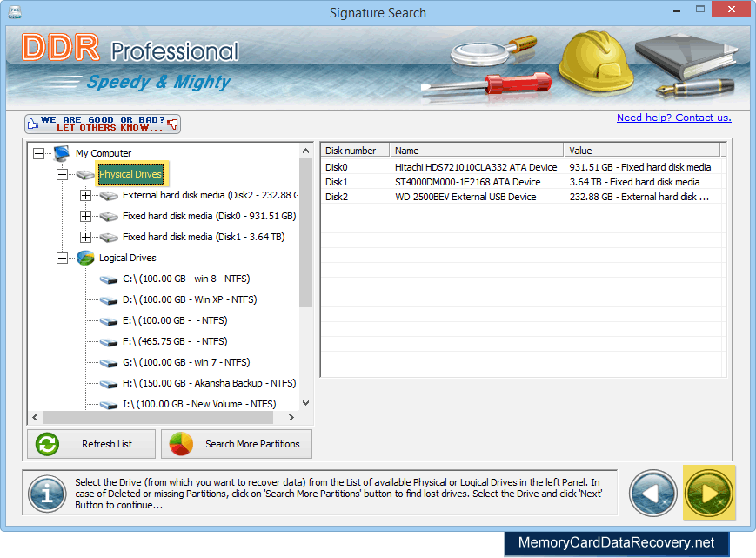Click the green refresh arrows icon
This screenshot has width=756, height=558.
(x=47, y=444)
